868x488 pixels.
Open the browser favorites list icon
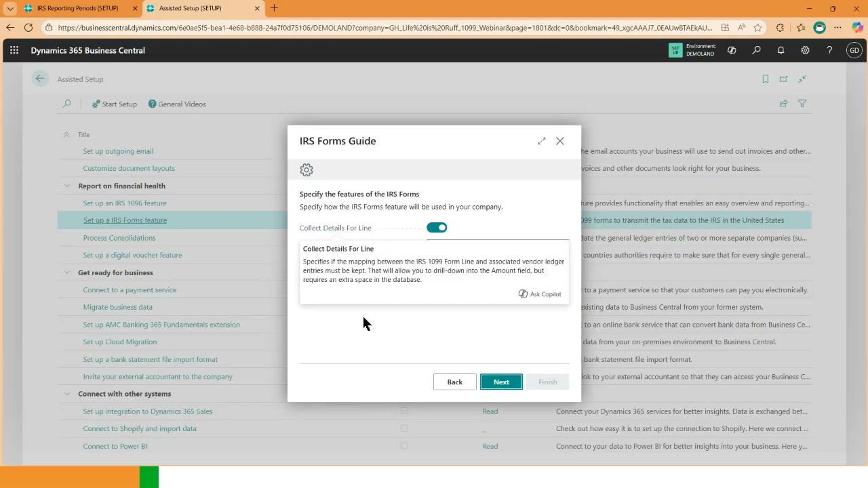tap(801, 28)
